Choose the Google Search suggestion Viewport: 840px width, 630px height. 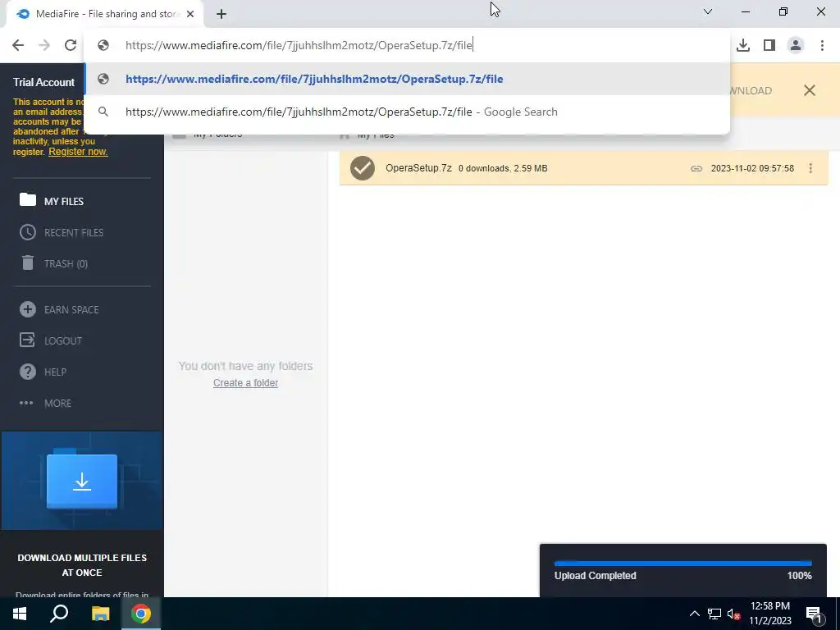coord(407,112)
